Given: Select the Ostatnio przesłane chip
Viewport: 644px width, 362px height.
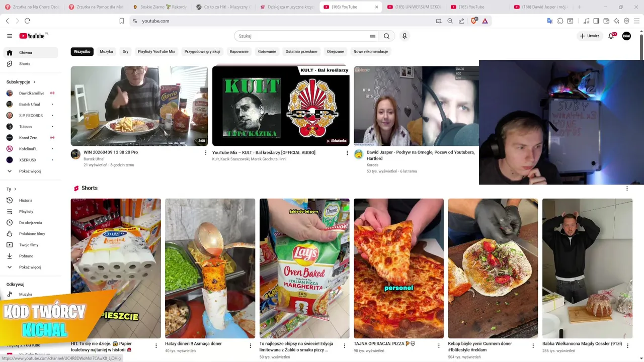Looking at the screenshot, I should point(301,51).
